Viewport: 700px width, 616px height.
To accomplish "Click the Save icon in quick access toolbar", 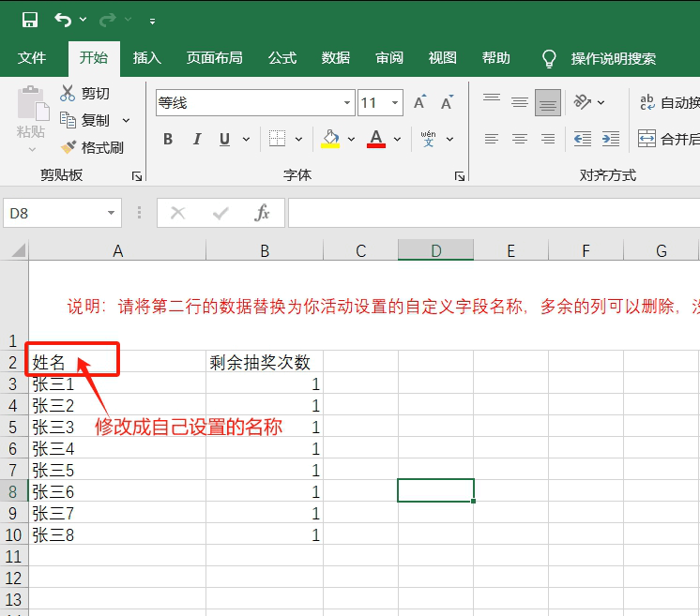I will 30,20.
